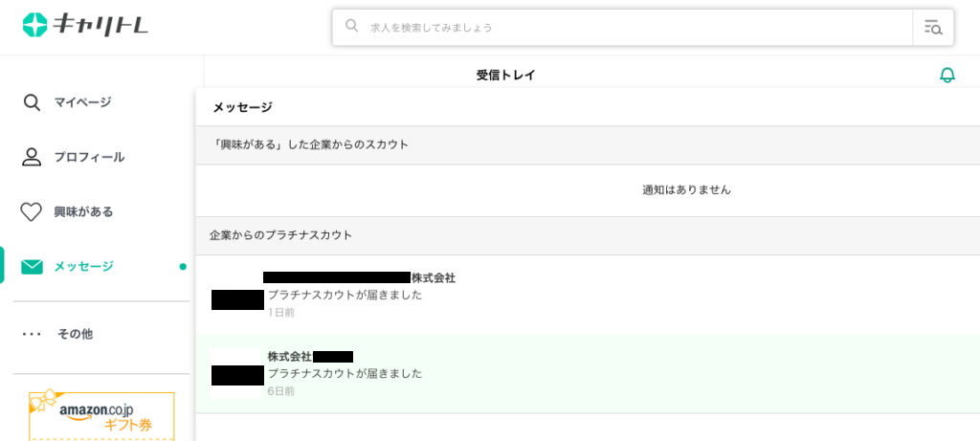Click the magnifier icon in search bar
The width and height of the screenshot is (980, 441).
click(x=352, y=26)
